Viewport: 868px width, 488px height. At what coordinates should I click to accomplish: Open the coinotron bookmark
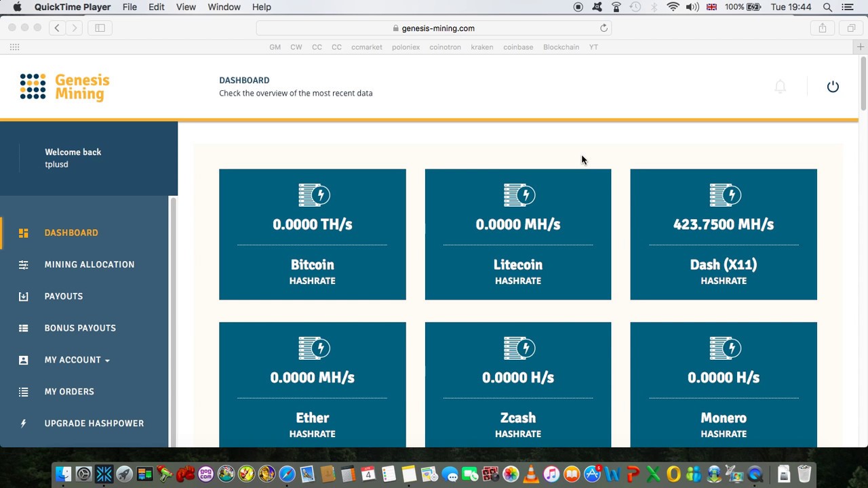(445, 47)
